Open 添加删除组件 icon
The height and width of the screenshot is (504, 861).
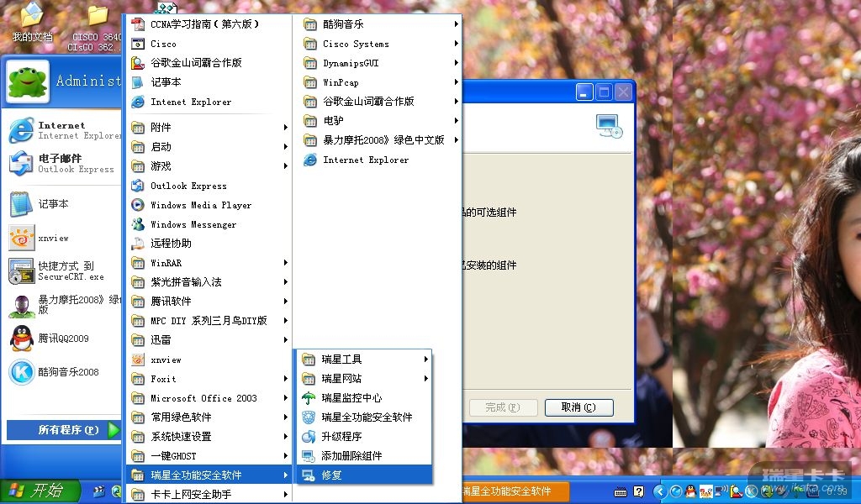309,456
